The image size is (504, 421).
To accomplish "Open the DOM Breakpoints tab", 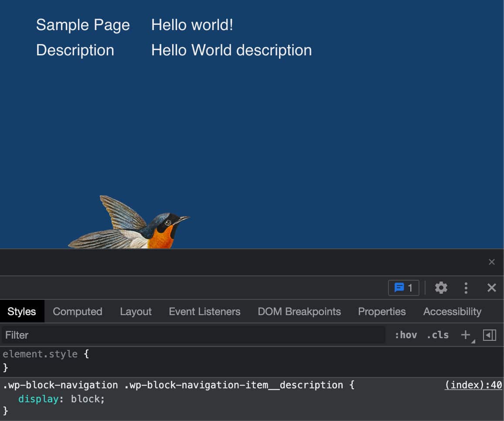I will click(299, 311).
